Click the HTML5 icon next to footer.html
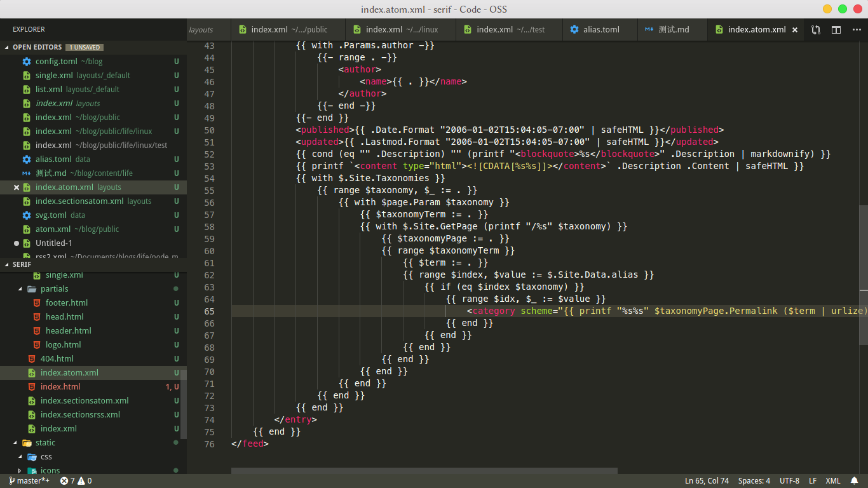The width and height of the screenshot is (868, 488). click(36, 303)
